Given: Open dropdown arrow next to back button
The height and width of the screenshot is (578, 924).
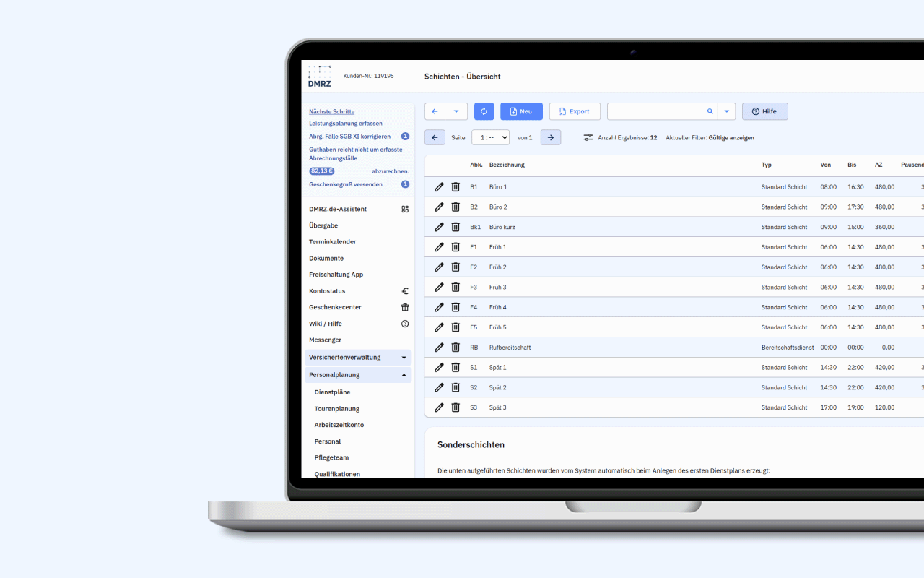Looking at the screenshot, I should click(456, 111).
